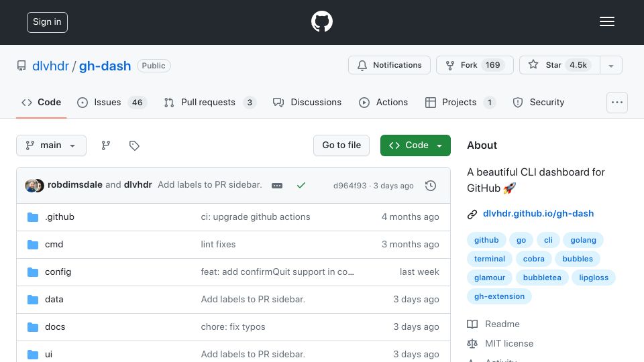
Task: Open "lint fixes" commit message
Action: tap(218, 244)
